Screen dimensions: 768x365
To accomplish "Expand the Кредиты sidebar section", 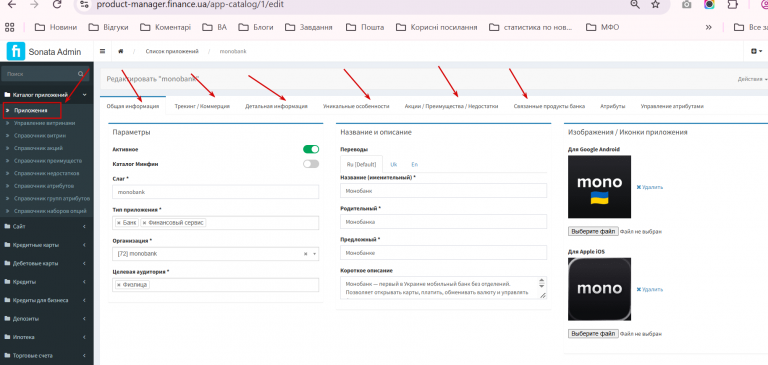I will 47,282.
